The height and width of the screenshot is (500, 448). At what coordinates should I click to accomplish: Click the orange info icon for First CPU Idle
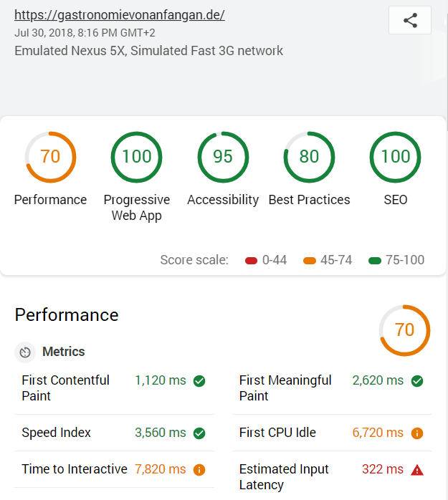[x=417, y=433]
